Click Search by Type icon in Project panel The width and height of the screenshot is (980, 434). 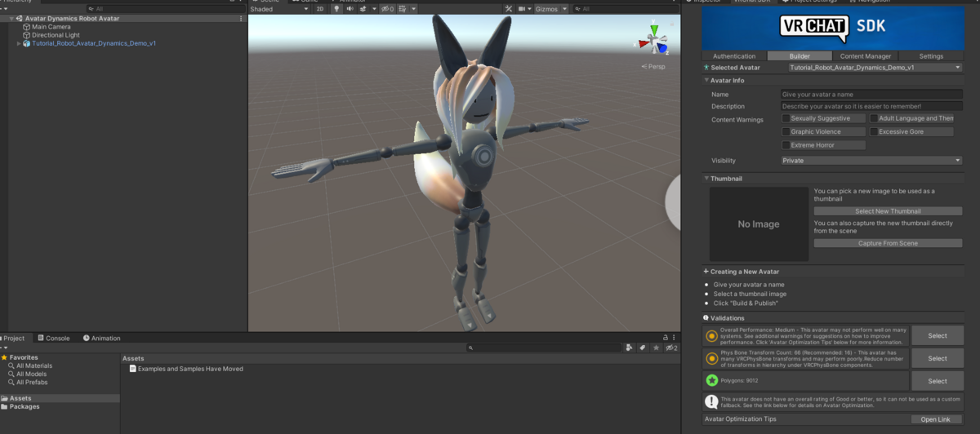[x=630, y=348]
